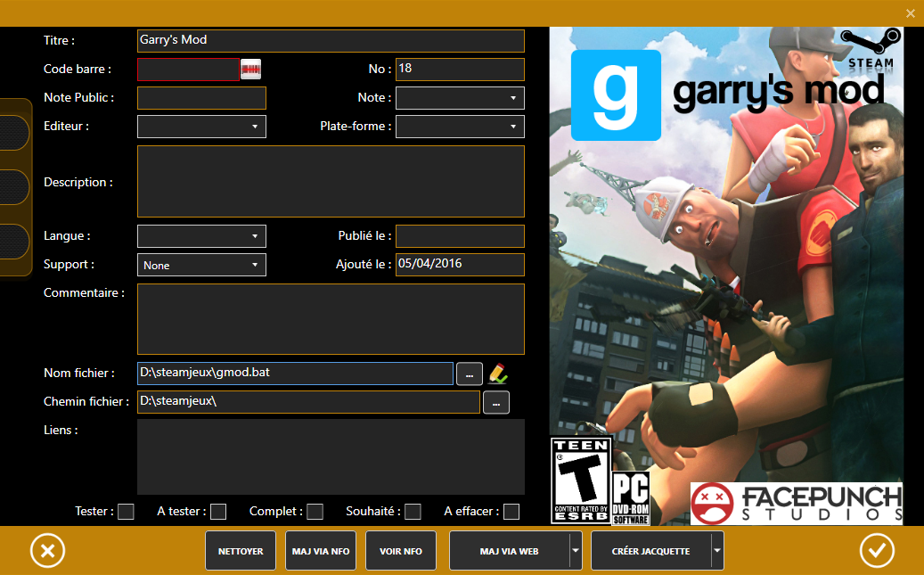Viewport: 924px width, 575px height.
Task: Check the Complet checkbox
Action: tap(315, 512)
